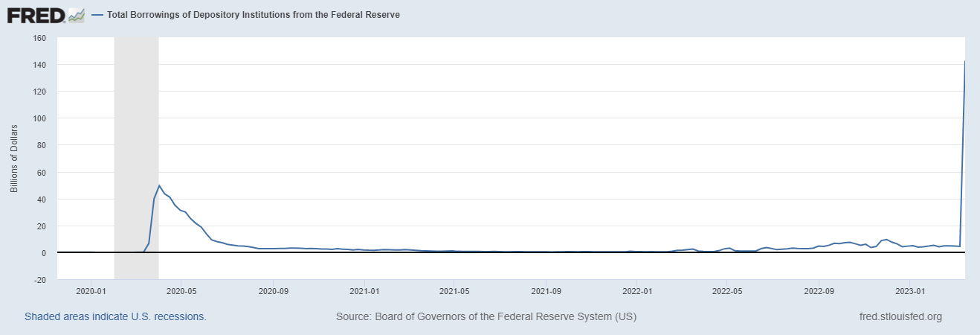Click the chart icon beside the FRED logo
Viewport: 980px width, 335px height.
pos(76,15)
